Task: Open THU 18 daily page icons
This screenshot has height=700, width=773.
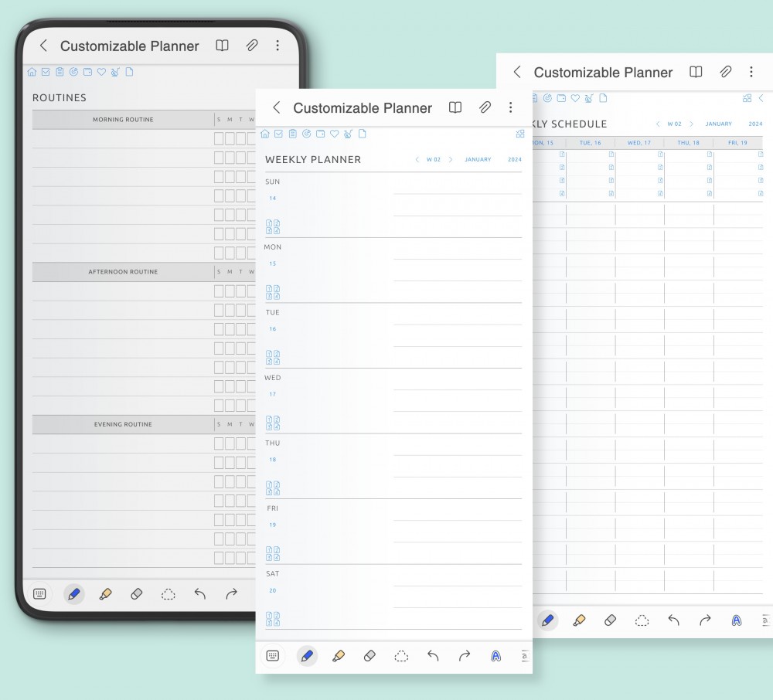Action: pos(273,488)
